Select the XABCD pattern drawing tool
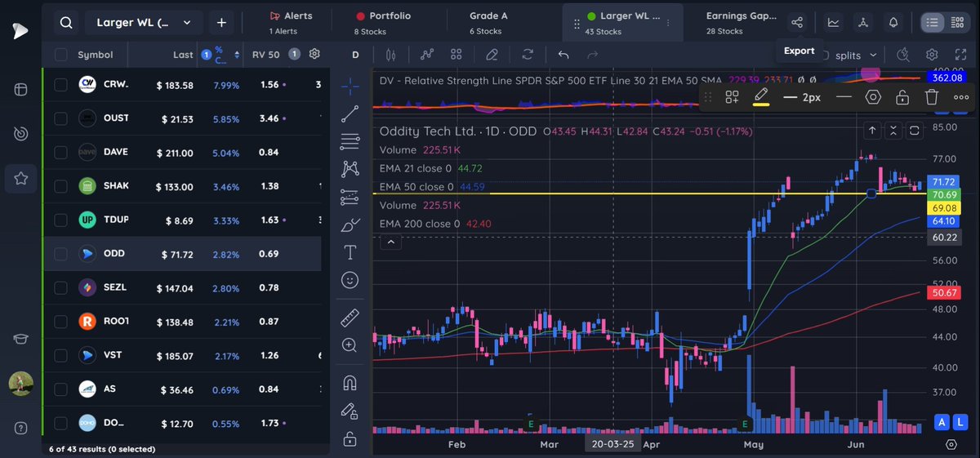 [350, 169]
